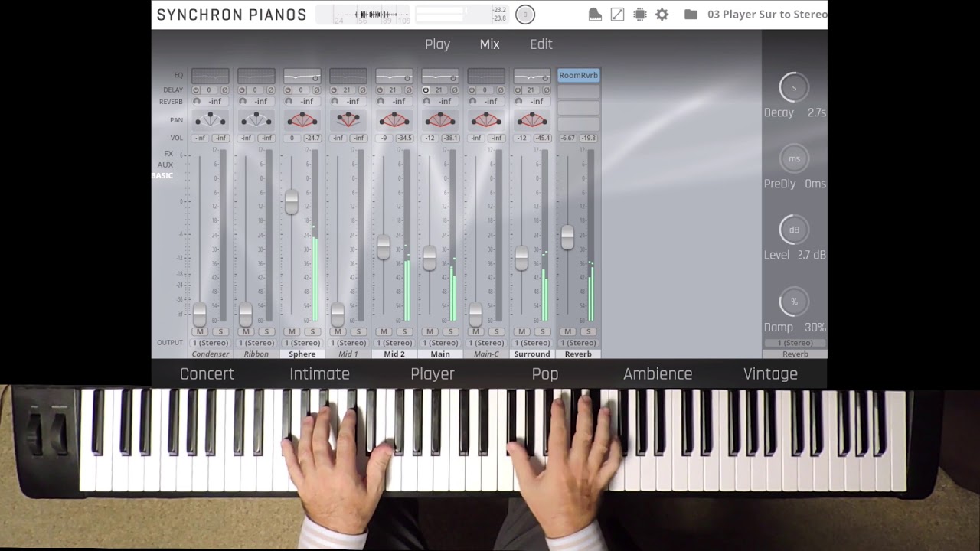
Task: Solo the Sphere channel
Action: pos(312,331)
